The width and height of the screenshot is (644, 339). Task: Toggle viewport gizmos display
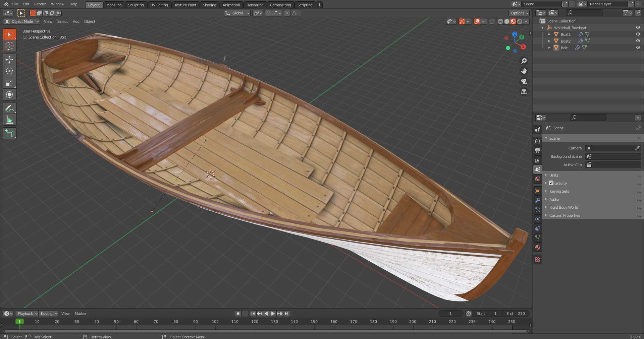pyautogui.click(x=462, y=21)
